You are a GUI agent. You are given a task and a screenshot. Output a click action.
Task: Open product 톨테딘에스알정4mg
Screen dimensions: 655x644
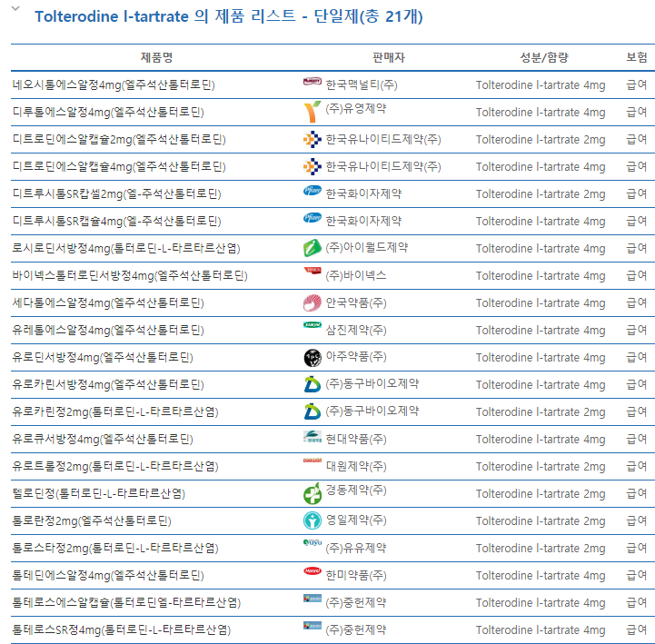click(108, 576)
